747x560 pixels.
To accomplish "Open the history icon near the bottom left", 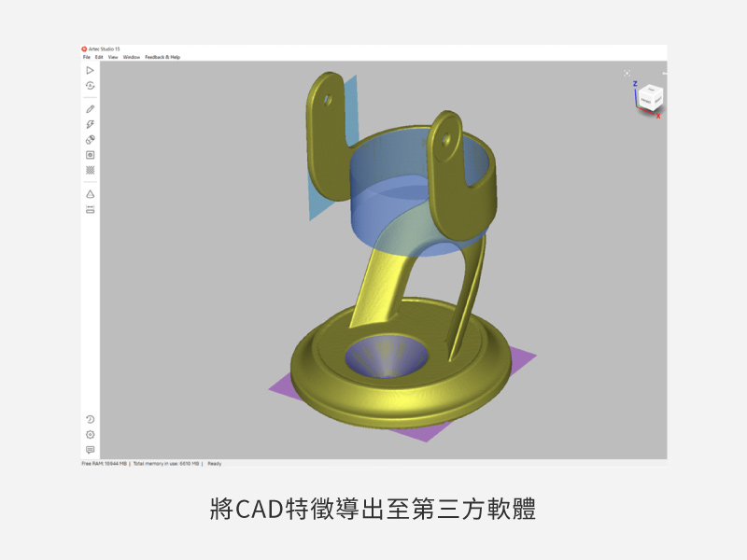I will click(x=91, y=419).
